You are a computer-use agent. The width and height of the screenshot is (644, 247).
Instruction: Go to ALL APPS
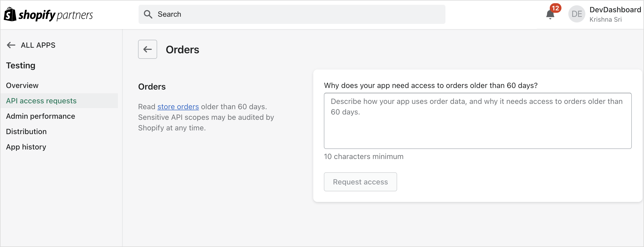coord(38,45)
